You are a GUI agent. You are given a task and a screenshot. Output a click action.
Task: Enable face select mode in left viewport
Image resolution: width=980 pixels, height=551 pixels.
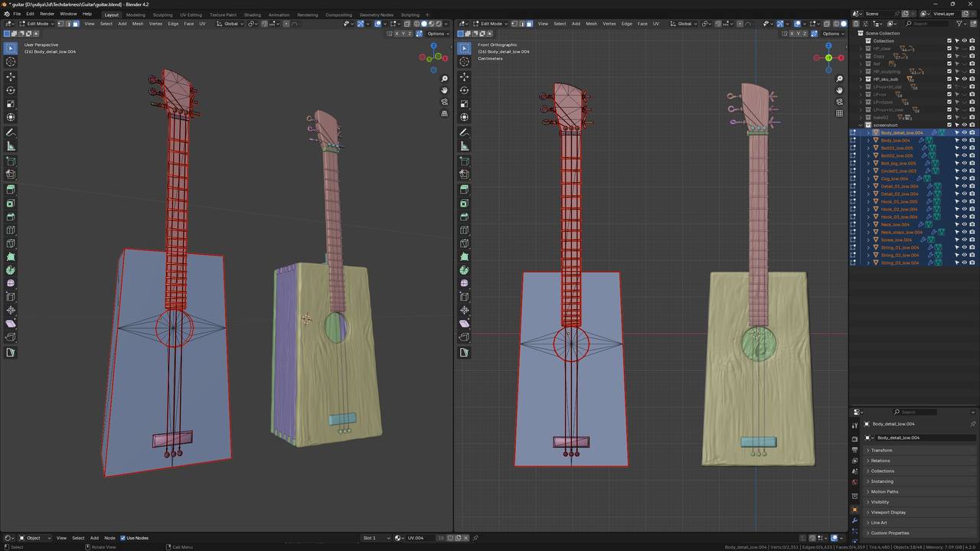click(75, 24)
